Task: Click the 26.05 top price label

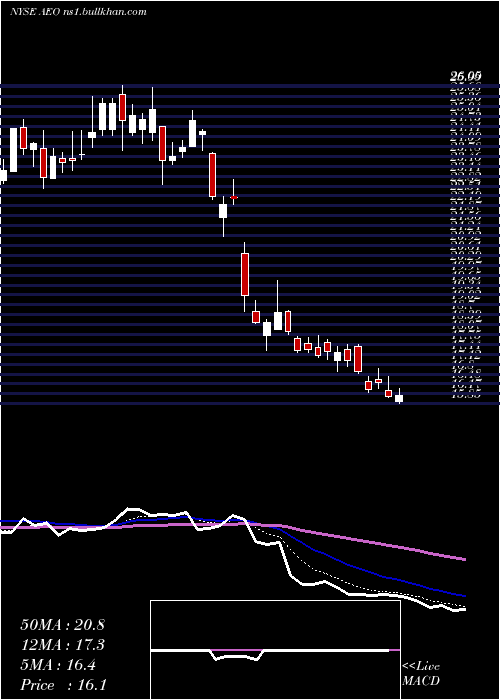Action: tap(464, 77)
